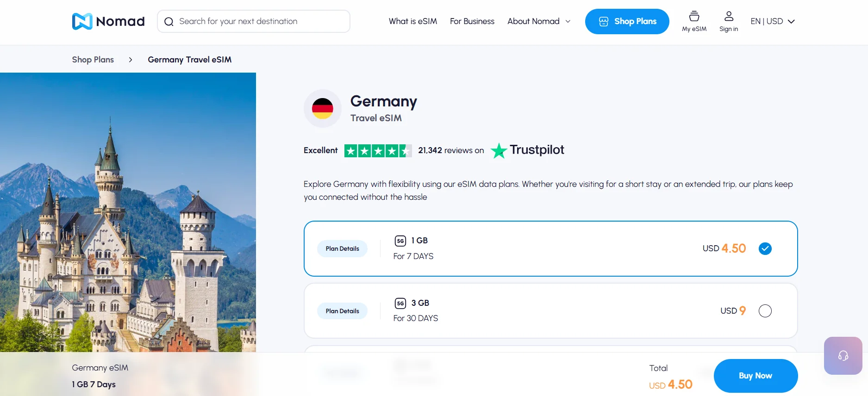Click the Sign in person icon
This screenshot has width=868, height=396.
[x=729, y=15]
